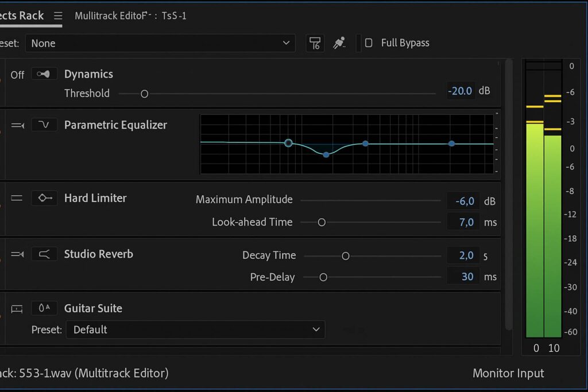The height and width of the screenshot is (392, 588).
Task: Click the Hard Limiter effect icon
Action: (44, 198)
